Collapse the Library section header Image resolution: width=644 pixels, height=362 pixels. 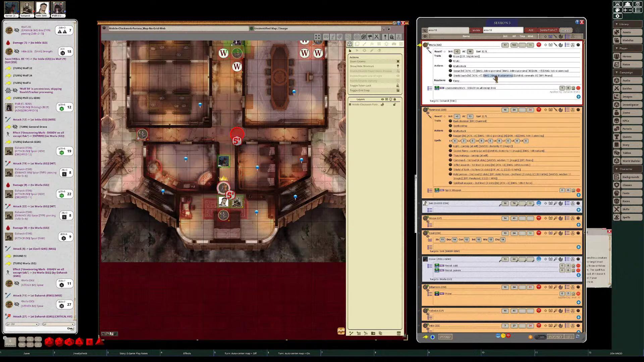[x=616, y=24]
